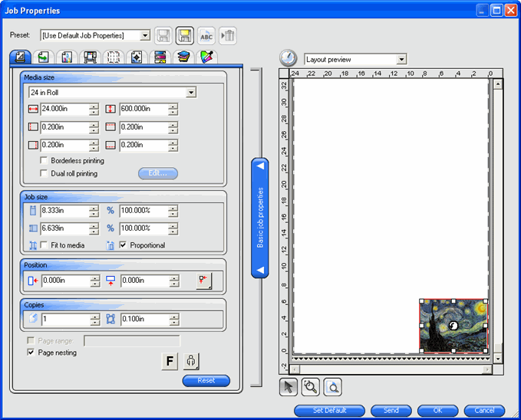The height and width of the screenshot is (420, 521).
Task: Click the preview vertical scrollbar up arrow
Action: (498, 84)
